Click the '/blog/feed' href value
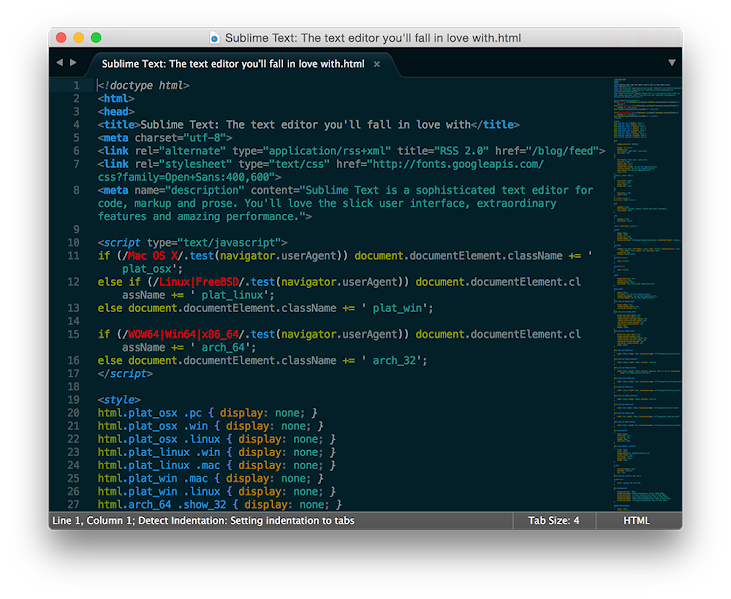Image resolution: width=731 pixels, height=599 pixels. 562,151
